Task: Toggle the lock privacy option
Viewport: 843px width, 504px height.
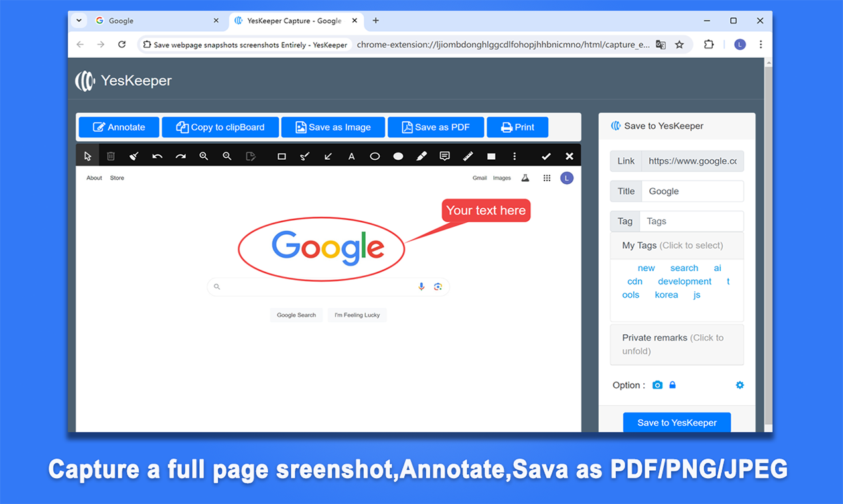Action: click(x=672, y=385)
